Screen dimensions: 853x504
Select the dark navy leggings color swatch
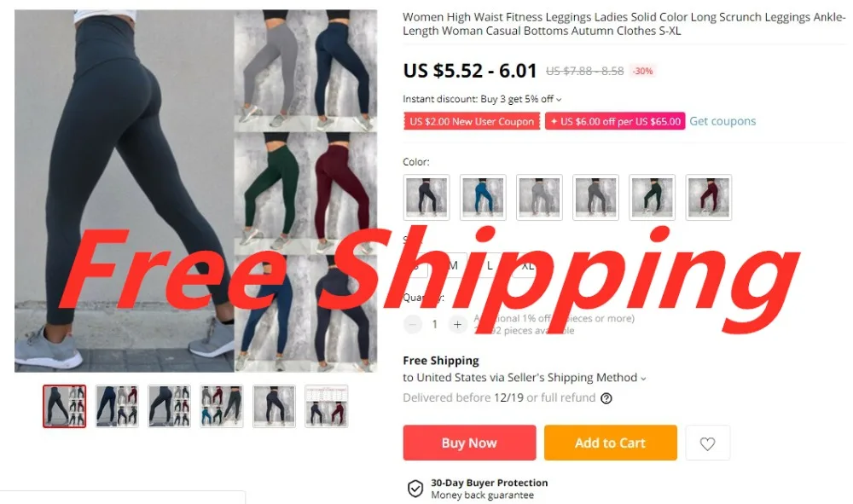[426, 197]
